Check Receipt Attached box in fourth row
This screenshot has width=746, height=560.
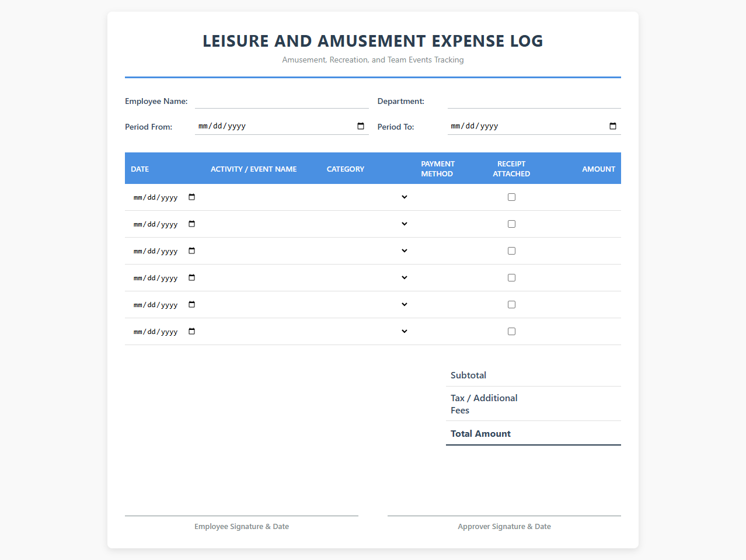coord(511,278)
